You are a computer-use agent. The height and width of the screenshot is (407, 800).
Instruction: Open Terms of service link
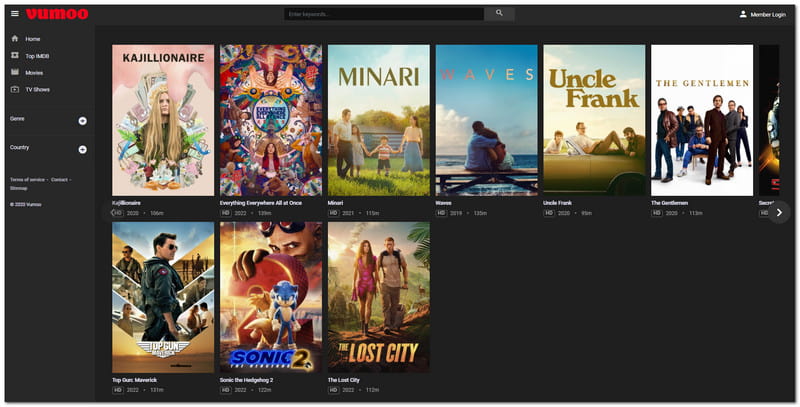pyautogui.click(x=27, y=180)
